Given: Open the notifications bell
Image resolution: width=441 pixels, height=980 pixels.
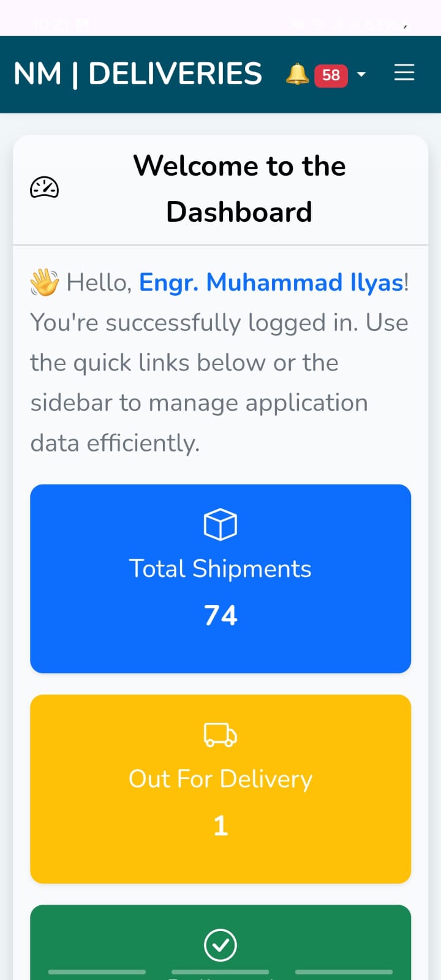Looking at the screenshot, I should pos(296,73).
